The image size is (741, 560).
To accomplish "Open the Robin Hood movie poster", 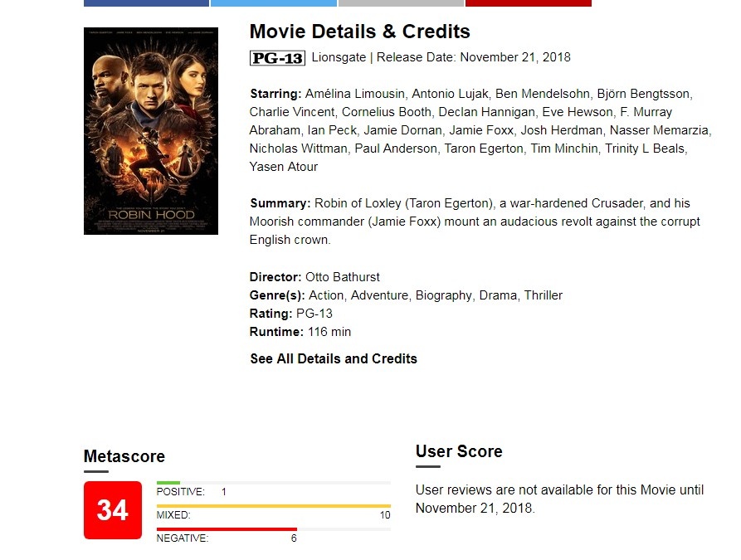I will tap(151, 131).
